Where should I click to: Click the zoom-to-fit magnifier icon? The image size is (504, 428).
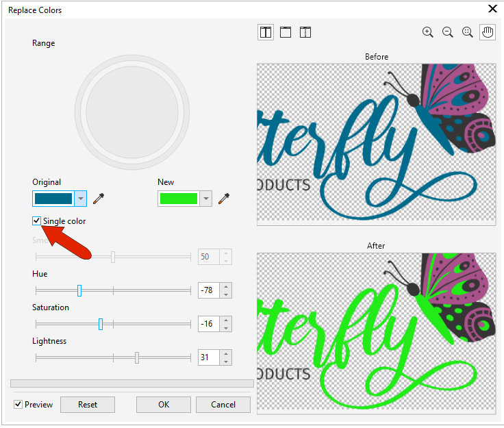(x=467, y=32)
